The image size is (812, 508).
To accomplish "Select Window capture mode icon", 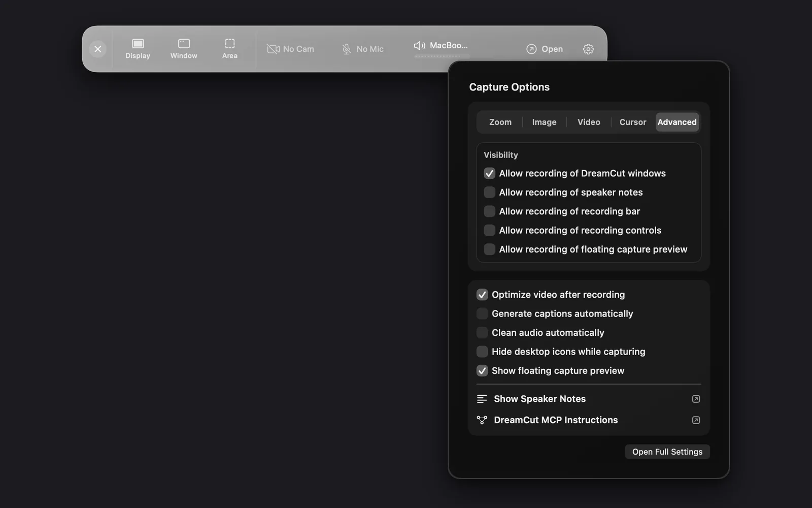I will click(x=184, y=44).
